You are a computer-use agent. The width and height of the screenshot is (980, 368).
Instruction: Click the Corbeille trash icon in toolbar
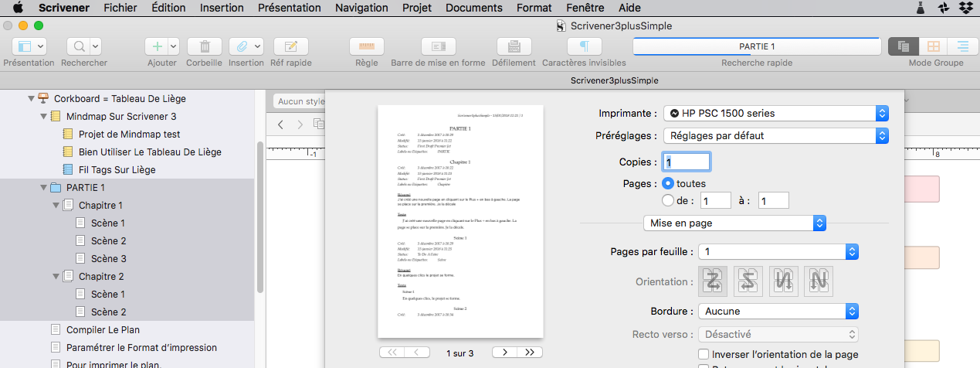click(x=204, y=46)
